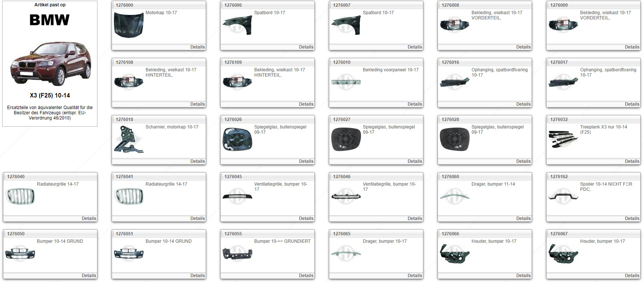Open Details for part 1276007
The width and height of the screenshot is (644, 282).
click(x=415, y=47)
